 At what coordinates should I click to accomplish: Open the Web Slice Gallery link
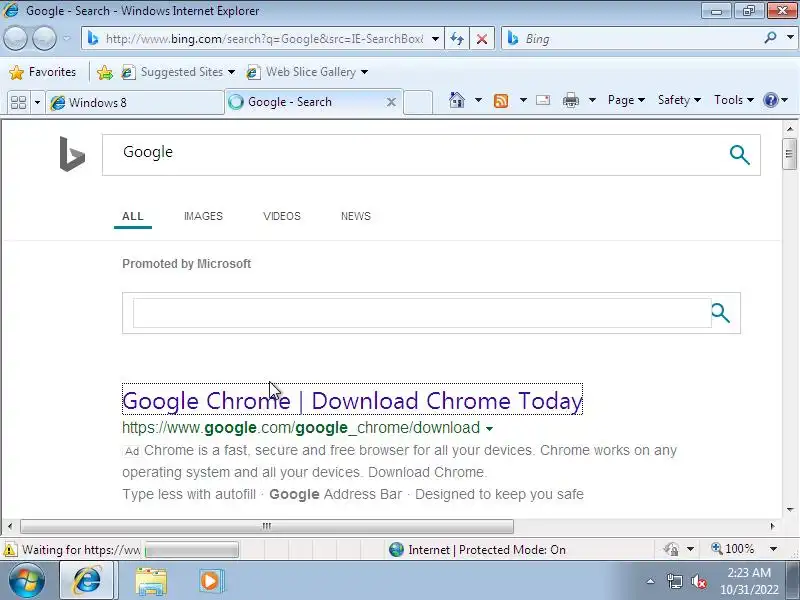click(301, 72)
